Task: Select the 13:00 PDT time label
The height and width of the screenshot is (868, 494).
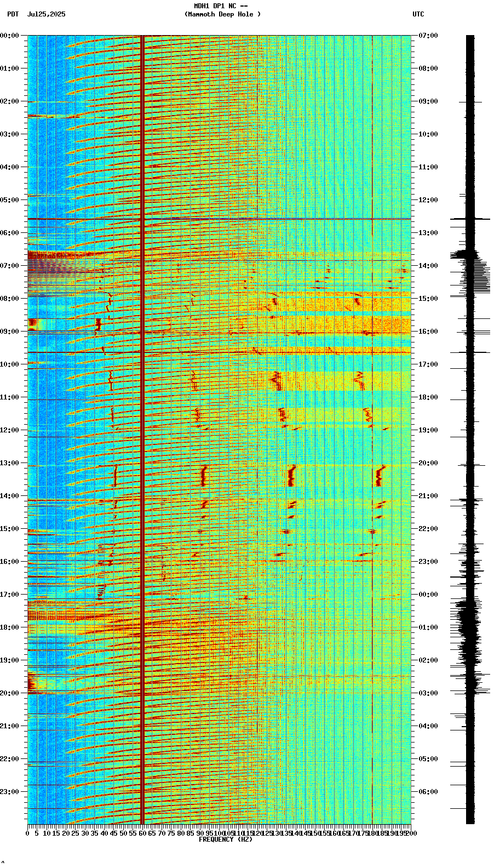Action: (x=9, y=463)
